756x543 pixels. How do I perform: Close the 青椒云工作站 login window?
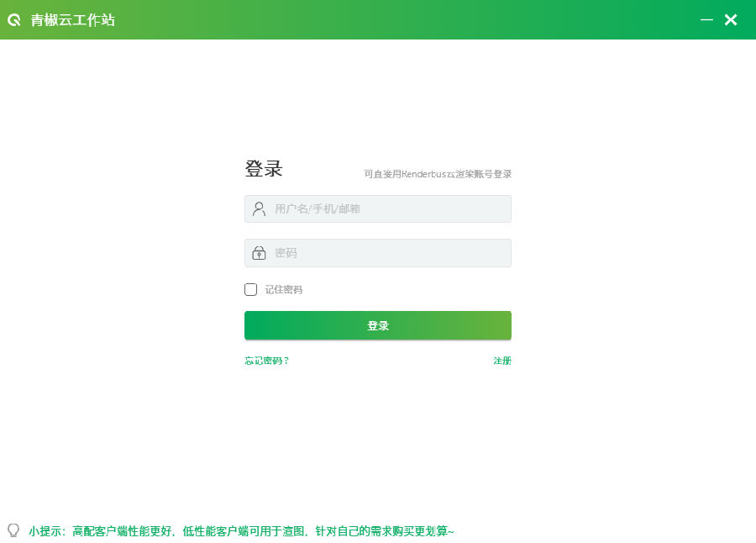731,20
